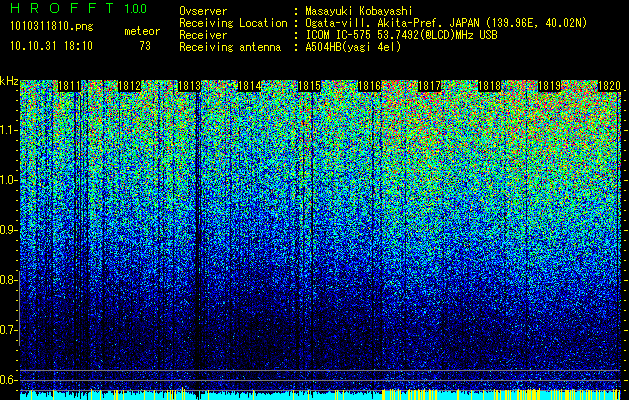
Task: Click the 0.9 frequency axis label
Action: (x=9, y=230)
